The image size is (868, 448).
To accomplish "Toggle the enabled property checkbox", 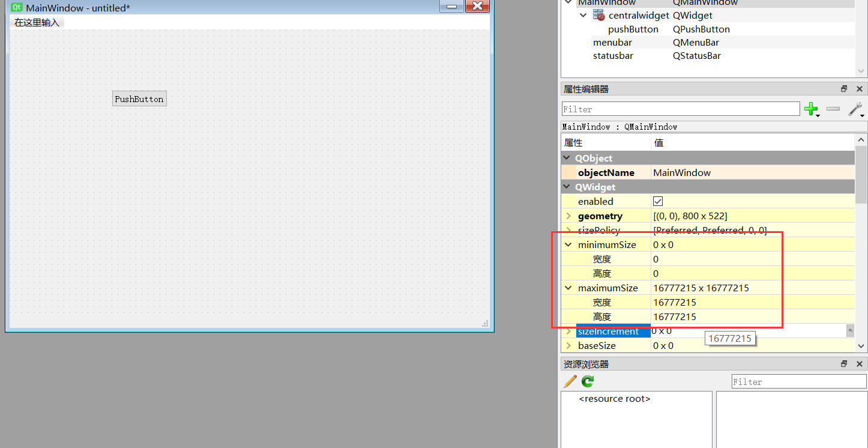I will 658,201.
